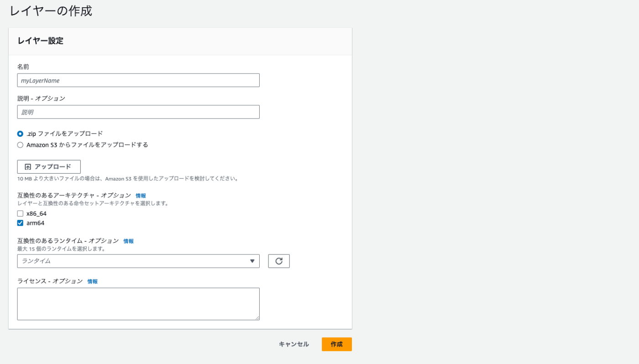Click the ▼ arrow on the runtime selector
This screenshot has width=639, height=364.
tap(252, 261)
